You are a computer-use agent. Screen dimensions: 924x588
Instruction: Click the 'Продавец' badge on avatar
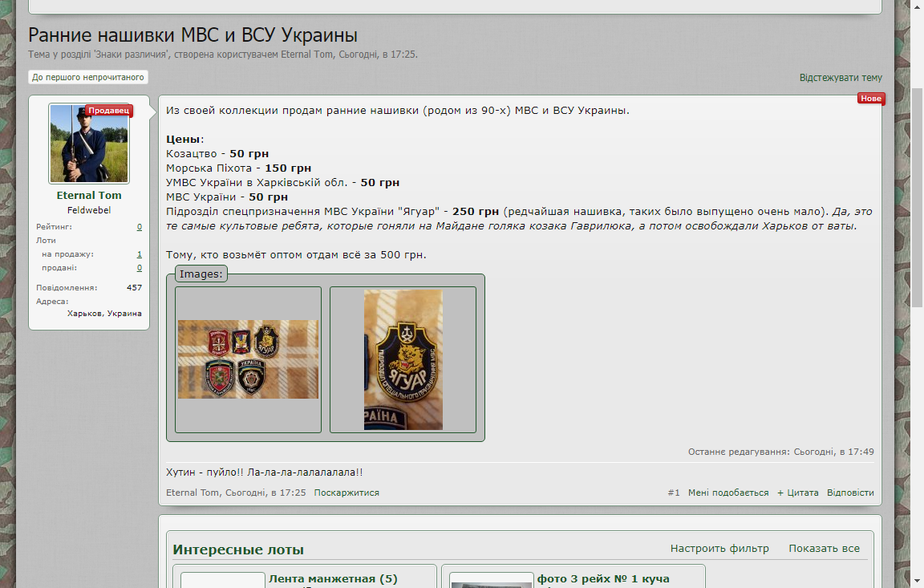pyautogui.click(x=108, y=110)
